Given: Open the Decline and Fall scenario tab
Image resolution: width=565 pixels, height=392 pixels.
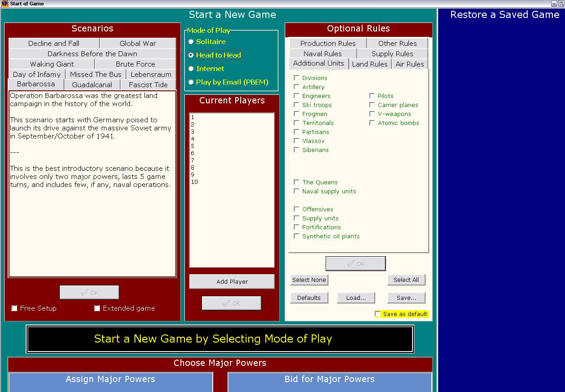Looking at the screenshot, I should click(x=54, y=43).
